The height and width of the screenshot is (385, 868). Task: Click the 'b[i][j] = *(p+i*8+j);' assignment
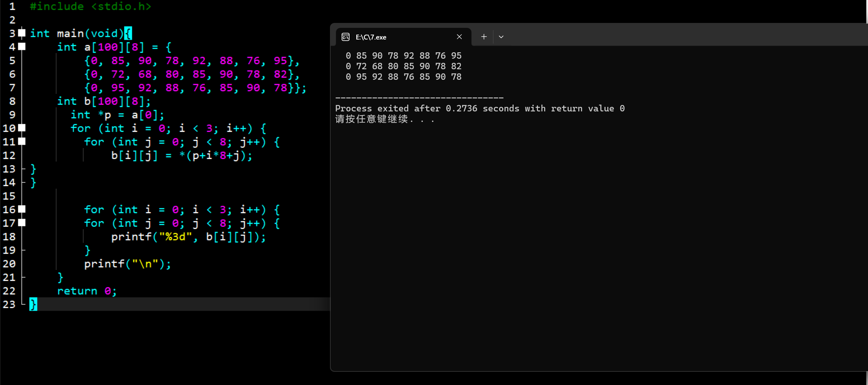coord(182,155)
